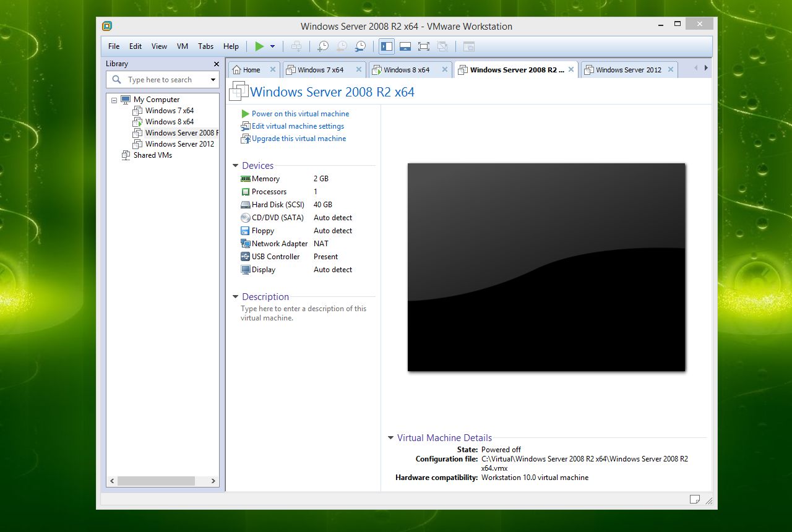
Task: Open the File menu
Action: pos(114,46)
